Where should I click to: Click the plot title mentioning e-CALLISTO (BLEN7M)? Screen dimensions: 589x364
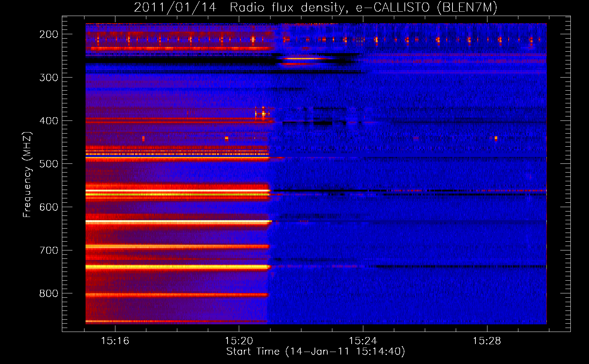point(316,8)
